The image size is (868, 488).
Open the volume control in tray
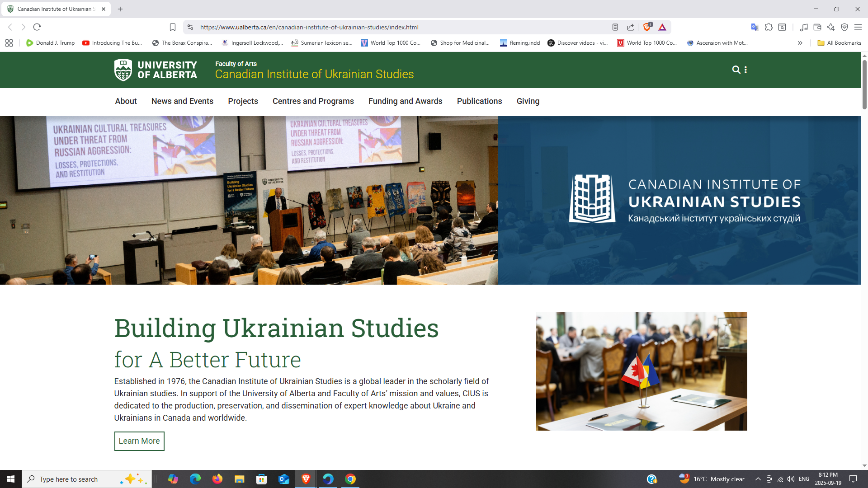[791, 479]
